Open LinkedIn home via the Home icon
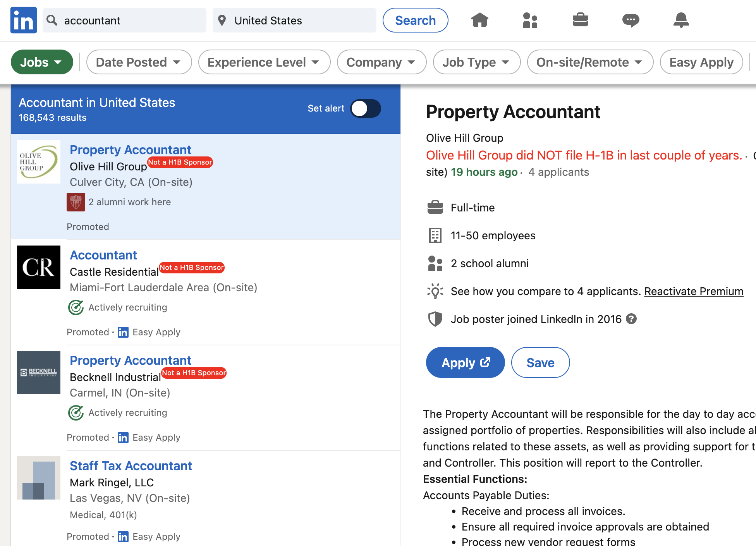This screenshot has width=756, height=546. coord(480,20)
